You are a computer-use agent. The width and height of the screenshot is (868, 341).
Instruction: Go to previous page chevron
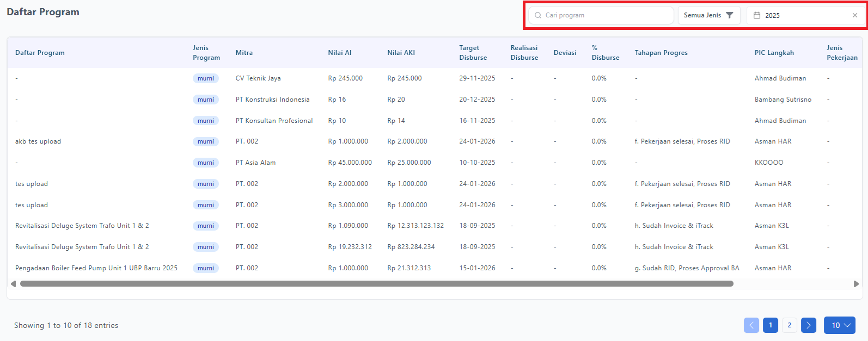751,325
